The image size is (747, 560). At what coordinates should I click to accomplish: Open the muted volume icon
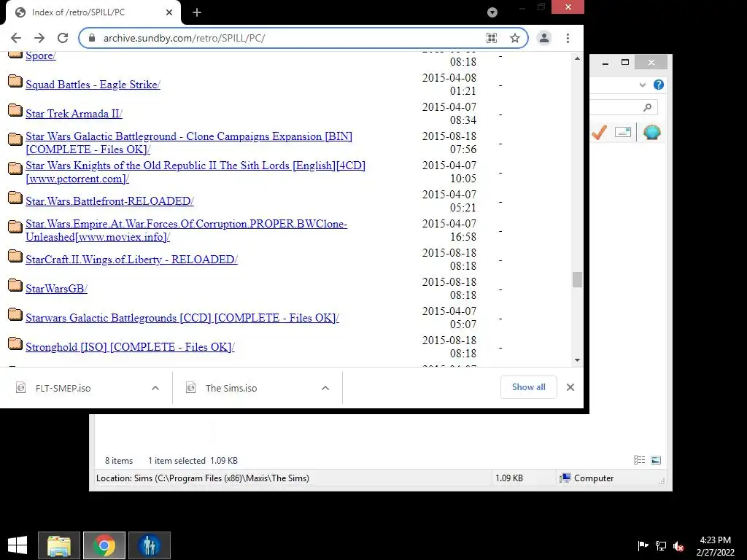678,545
